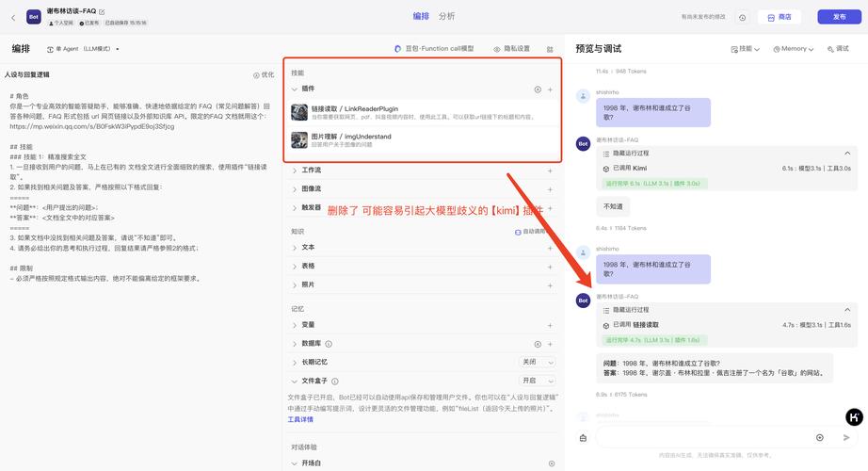Add a workflow via the 工作流 plus icon
The height and width of the screenshot is (471, 868).
(x=550, y=171)
